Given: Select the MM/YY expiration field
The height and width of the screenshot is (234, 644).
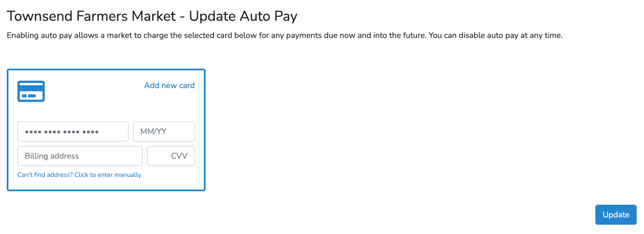Looking at the screenshot, I should pyautogui.click(x=164, y=131).
